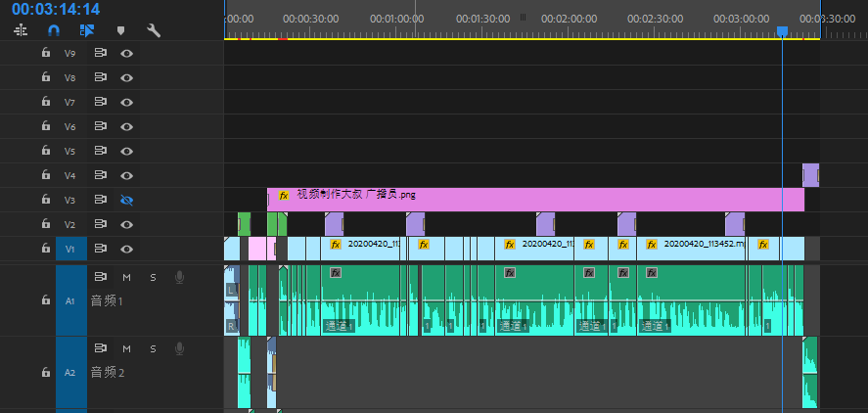Viewport: 868px width, 413px height.
Task: Toggle lock on track V3
Action: point(46,199)
